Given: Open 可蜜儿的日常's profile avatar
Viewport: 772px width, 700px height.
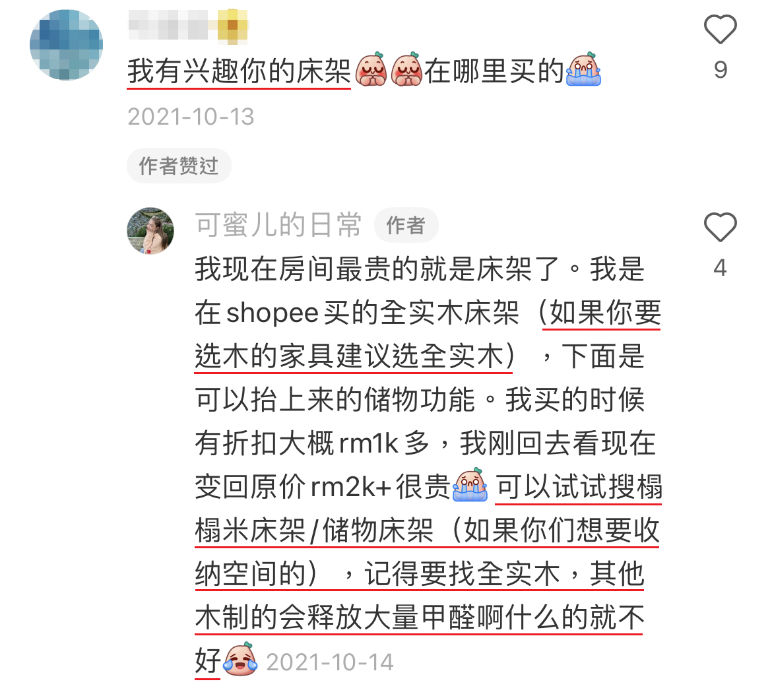Looking at the screenshot, I should (x=150, y=231).
